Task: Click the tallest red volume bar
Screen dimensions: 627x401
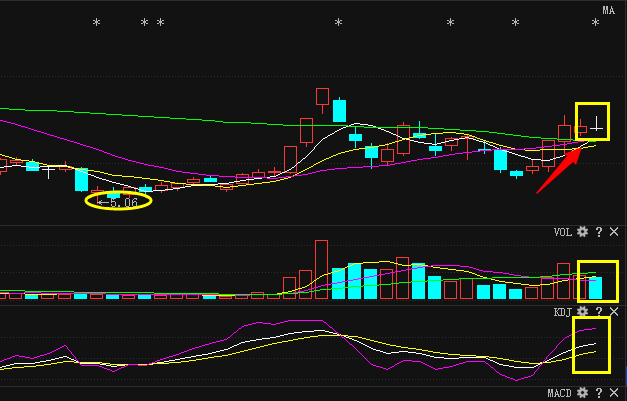Action: [321, 269]
